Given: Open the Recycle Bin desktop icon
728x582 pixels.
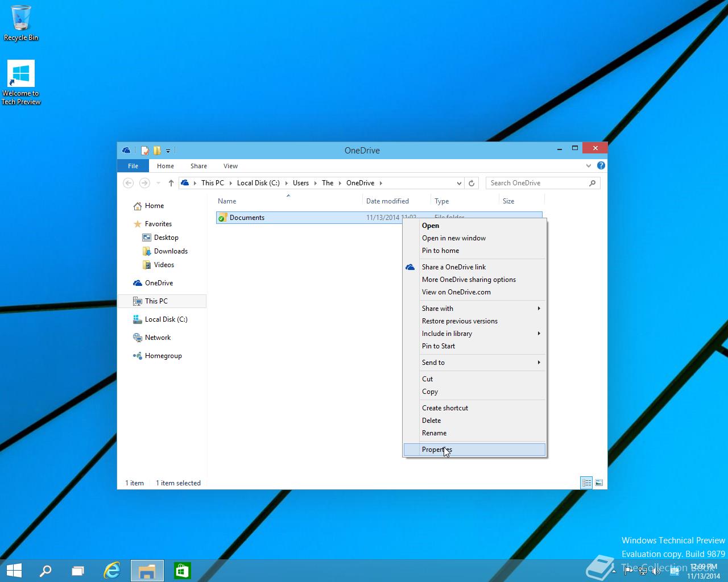Looking at the screenshot, I should [x=21, y=23].
